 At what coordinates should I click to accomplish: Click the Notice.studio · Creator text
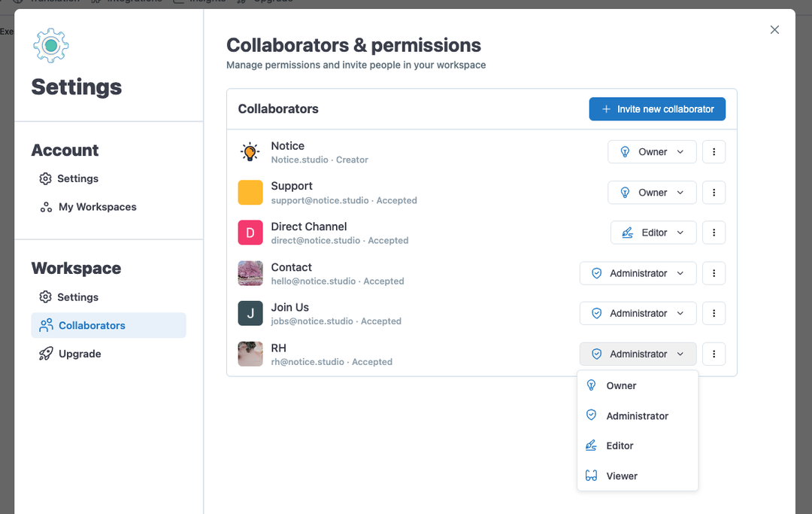tap(320, 160)
